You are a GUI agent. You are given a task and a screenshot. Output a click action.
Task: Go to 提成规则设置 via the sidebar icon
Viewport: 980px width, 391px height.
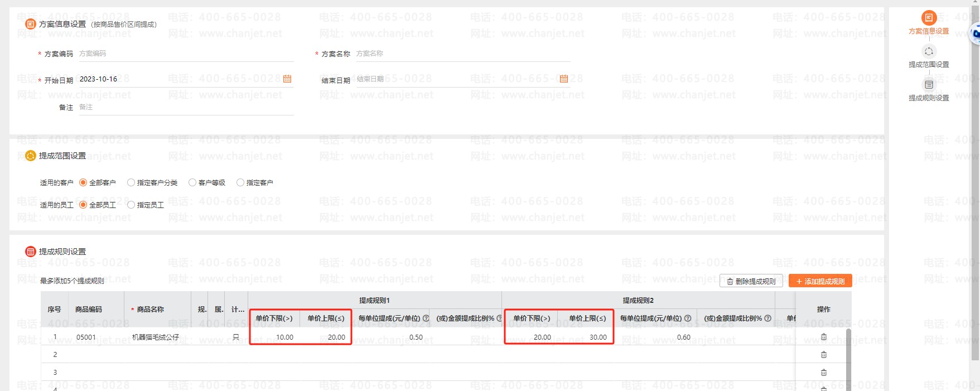(x=929, y=85)
